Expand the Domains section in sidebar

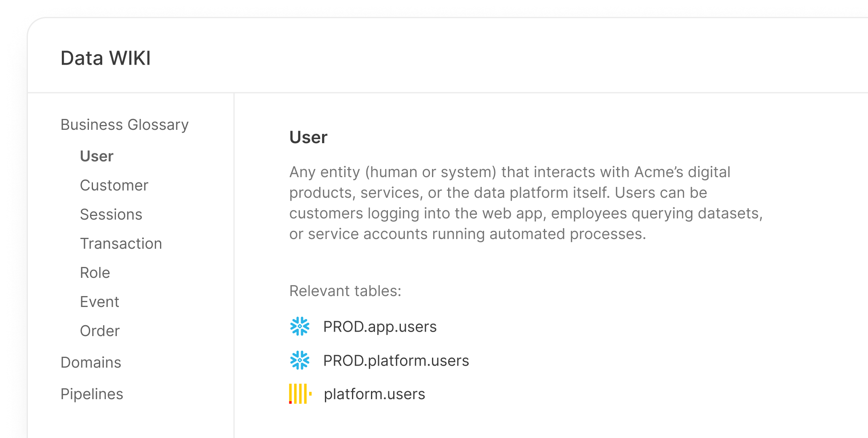tap(91, 363)
